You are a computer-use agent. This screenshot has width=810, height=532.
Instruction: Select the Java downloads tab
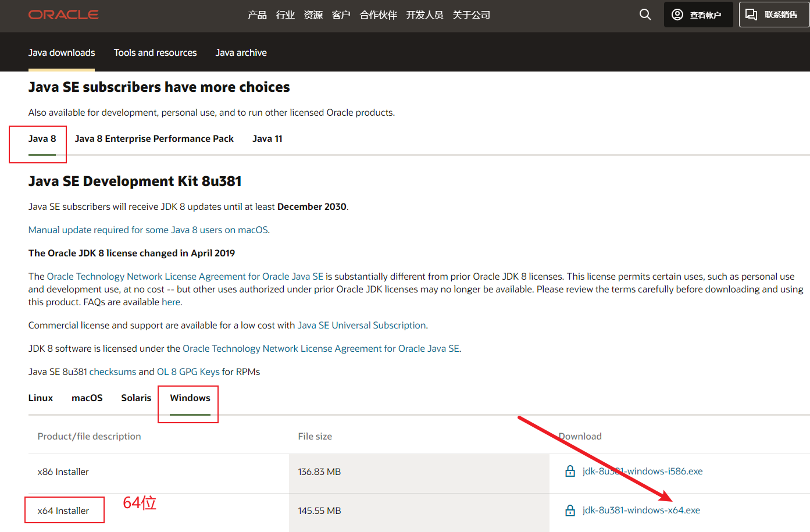(62, 52)
